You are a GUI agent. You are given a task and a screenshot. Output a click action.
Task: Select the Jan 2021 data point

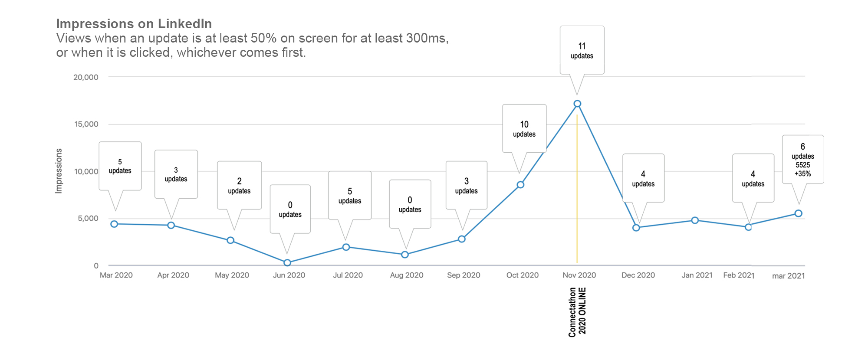(x=695, y=220)
